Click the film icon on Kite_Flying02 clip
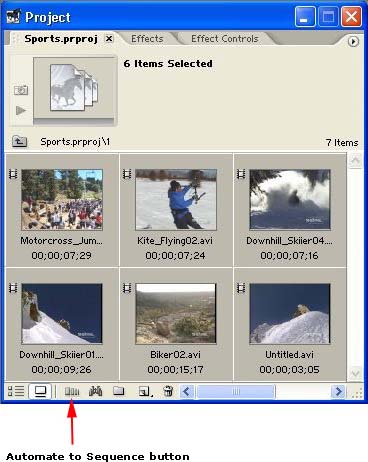 pyautogui.click(x=127, y=174)
